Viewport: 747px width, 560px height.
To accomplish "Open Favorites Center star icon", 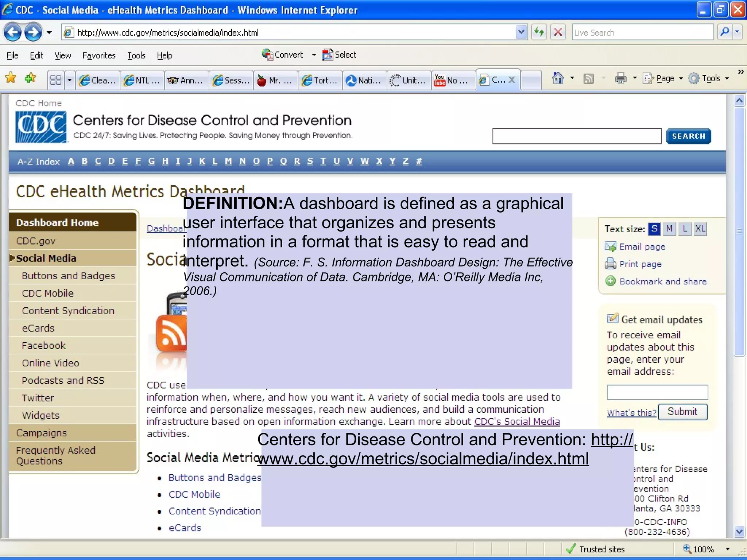I will [11, 78].
